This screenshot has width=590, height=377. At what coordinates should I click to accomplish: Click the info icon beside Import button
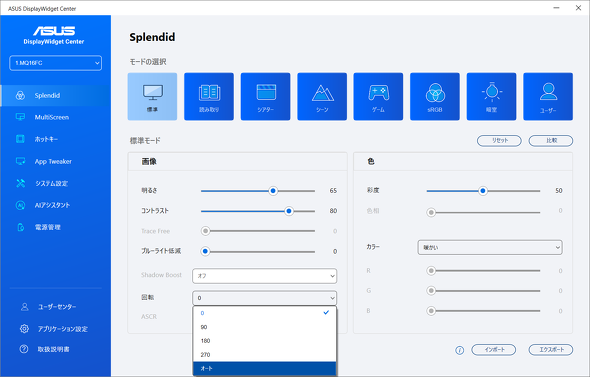[459, 350]
